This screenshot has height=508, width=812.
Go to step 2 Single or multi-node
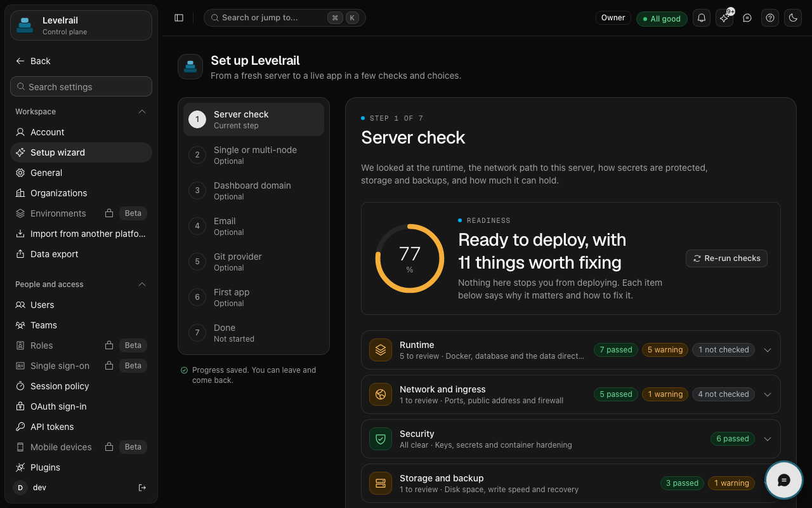click(254, 155)
